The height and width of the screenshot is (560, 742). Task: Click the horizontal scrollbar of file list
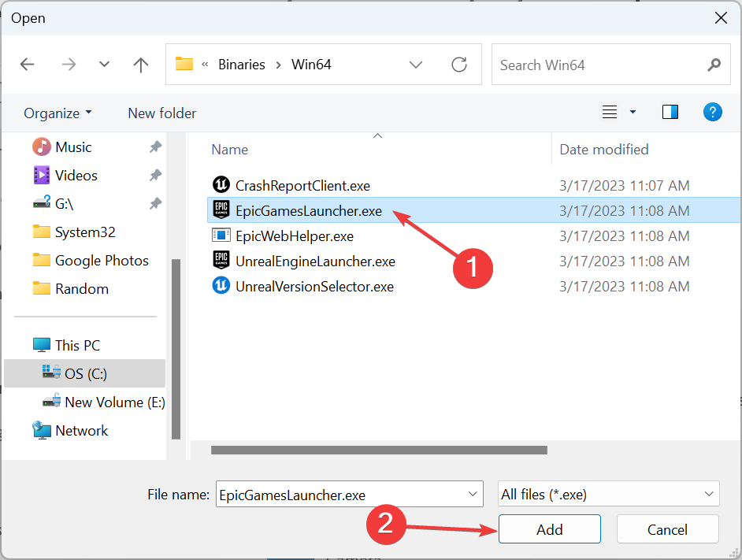tap(379, 450)
